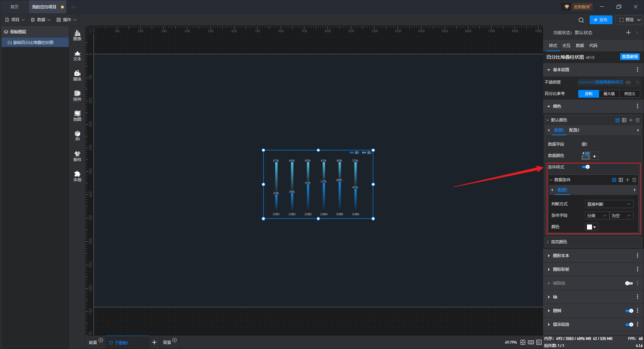This screenshot has height=349, width=644.
Task: Open the 套件 kit components panel
Action: (x=77, y=156)
